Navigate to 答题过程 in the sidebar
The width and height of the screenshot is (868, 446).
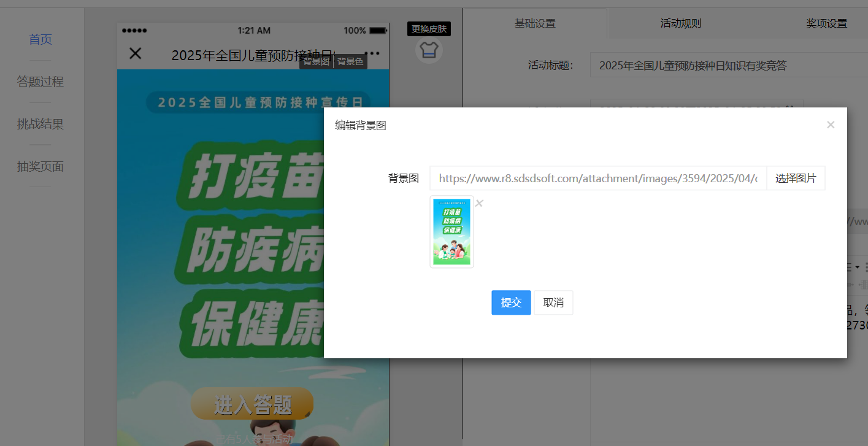click(40, 81)
